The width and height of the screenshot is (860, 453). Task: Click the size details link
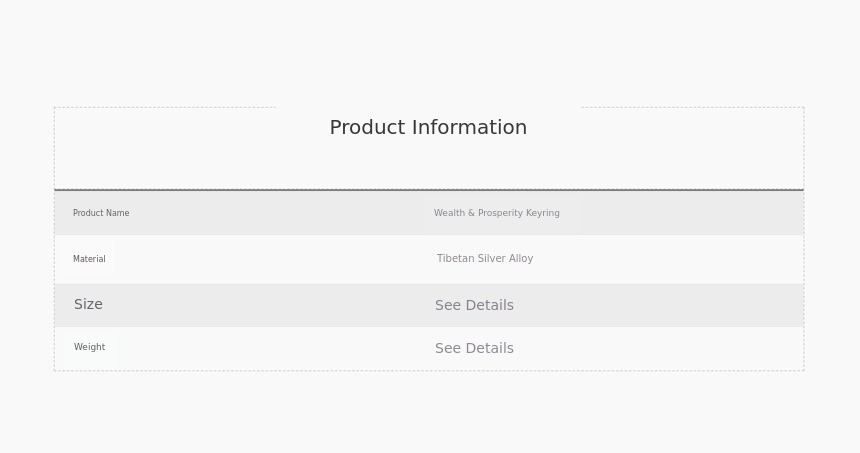[474, 306]
